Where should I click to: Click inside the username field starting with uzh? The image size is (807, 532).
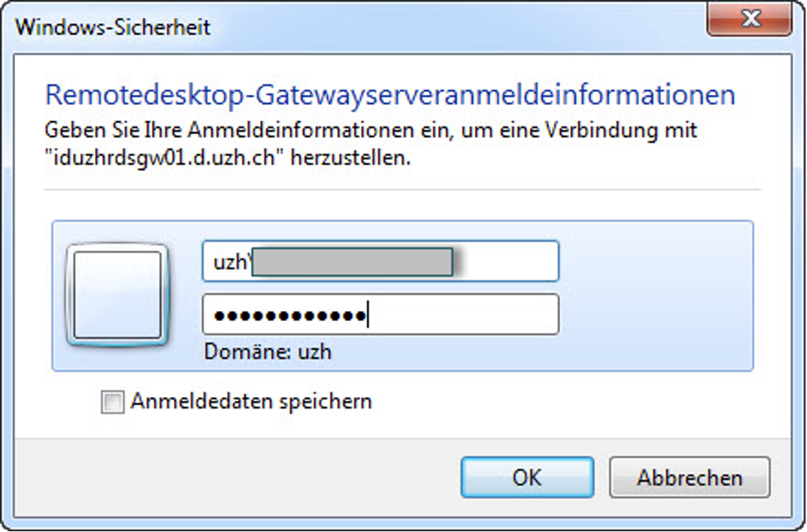(x=380, y=262)
